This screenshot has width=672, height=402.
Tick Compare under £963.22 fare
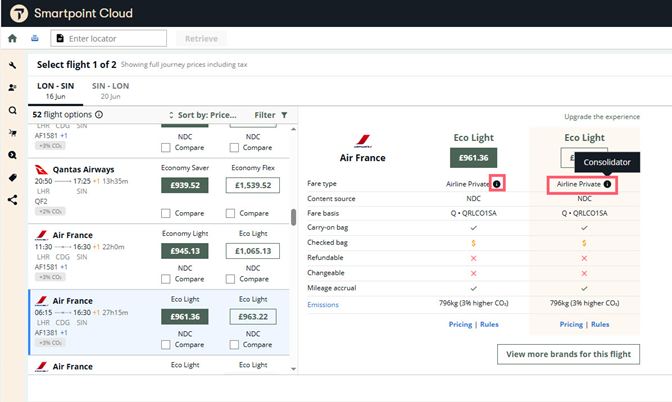point(234,345)
